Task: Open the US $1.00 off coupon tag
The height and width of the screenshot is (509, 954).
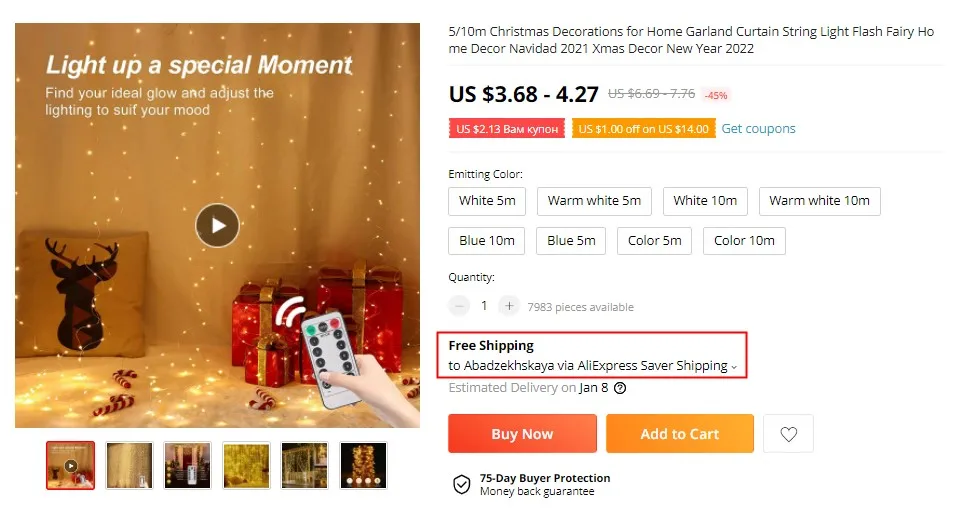Action: [x=644, y=128]
